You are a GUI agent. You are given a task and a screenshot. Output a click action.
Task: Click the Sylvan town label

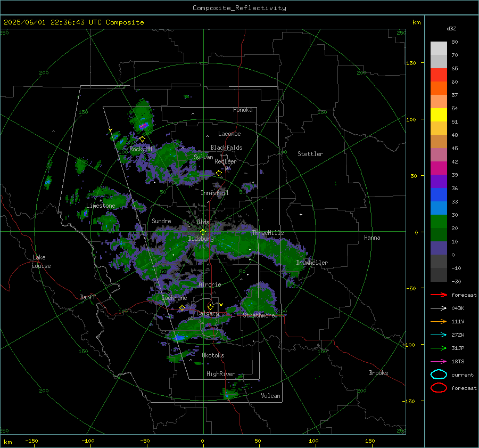pyautogui.click(x=203, y=157)
